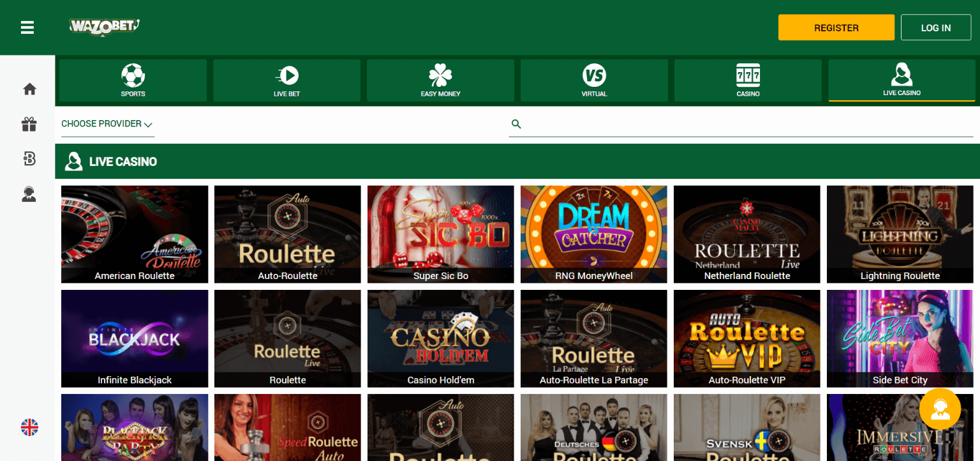Open the hamburger menu

tap(27, 27)
